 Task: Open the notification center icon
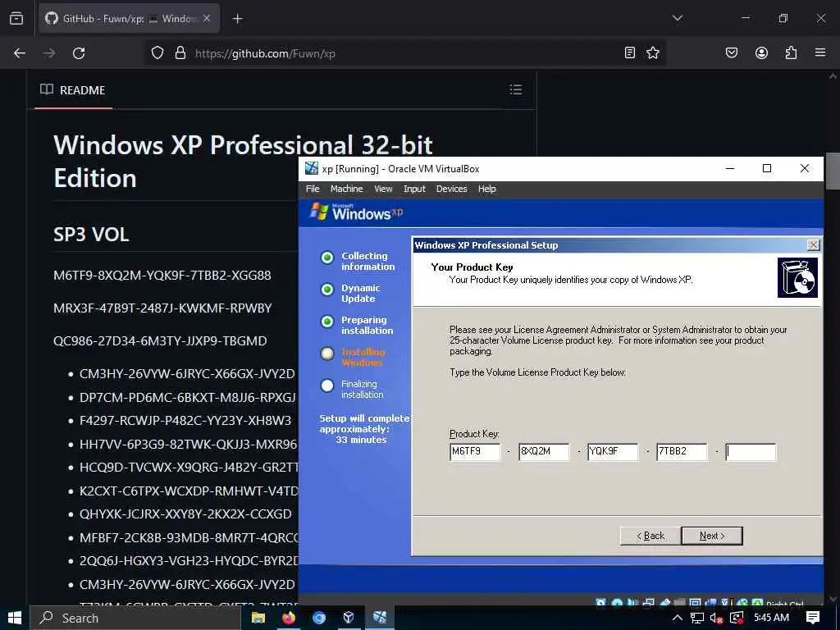(x=813, y=618)
